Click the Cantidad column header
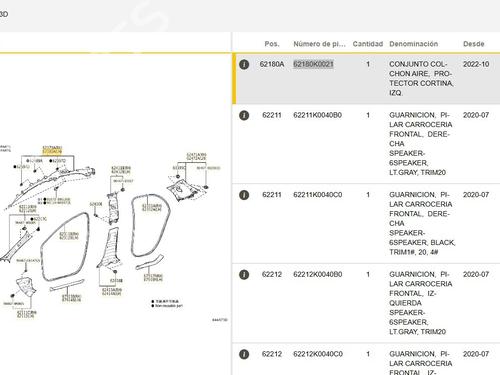The width and height of the screenshot is (500, 375). [368, 44]
